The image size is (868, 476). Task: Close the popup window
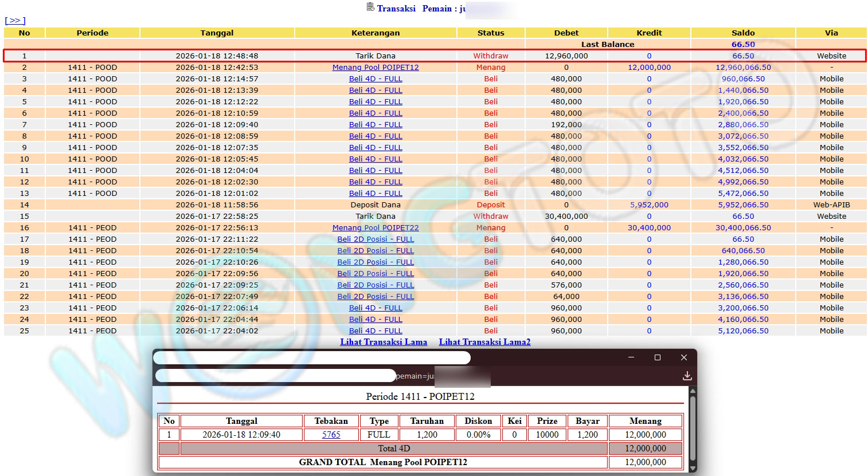tap(683, 357)
